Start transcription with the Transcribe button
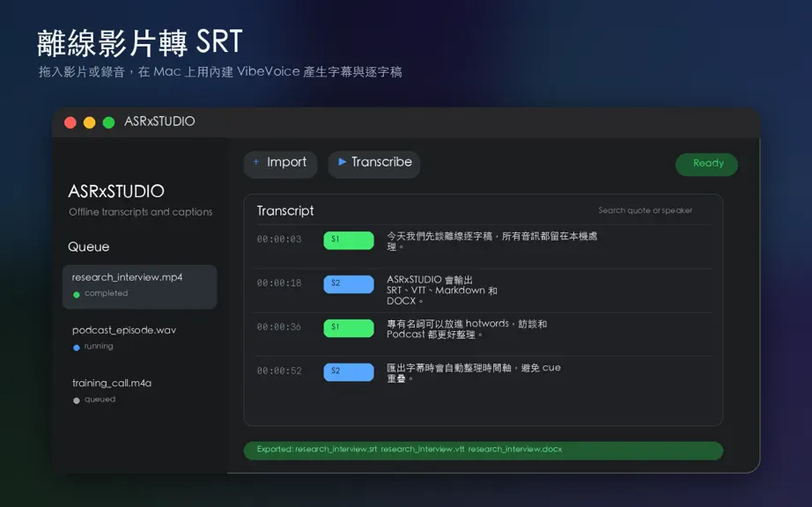 point(374,164)
